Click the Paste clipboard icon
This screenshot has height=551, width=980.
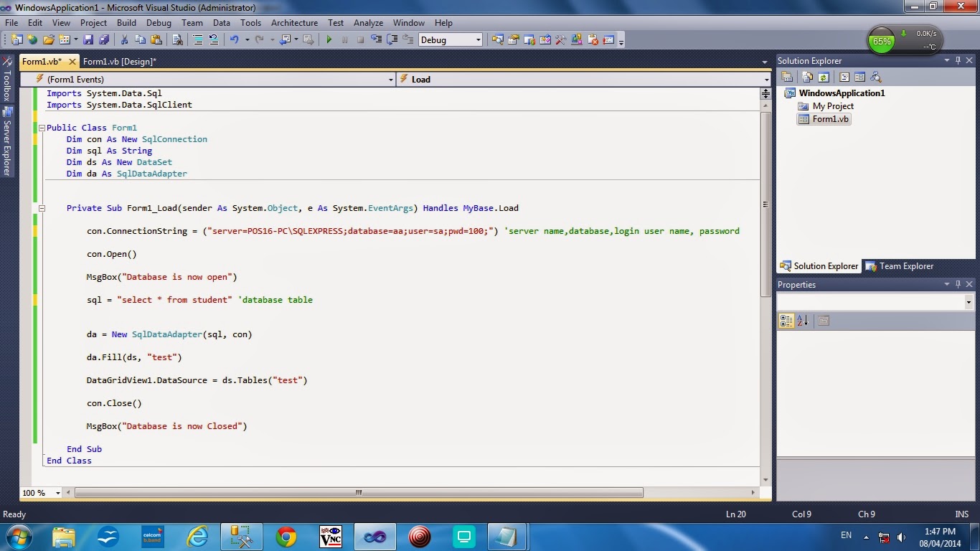pyautogui.click(x=156, y=40)
